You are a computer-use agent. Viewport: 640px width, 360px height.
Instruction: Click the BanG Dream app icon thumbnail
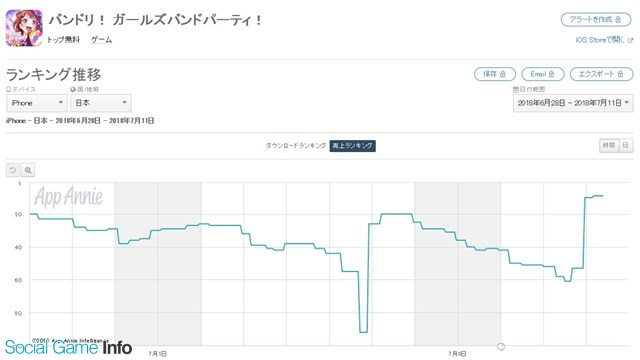(x=24, y=29)
